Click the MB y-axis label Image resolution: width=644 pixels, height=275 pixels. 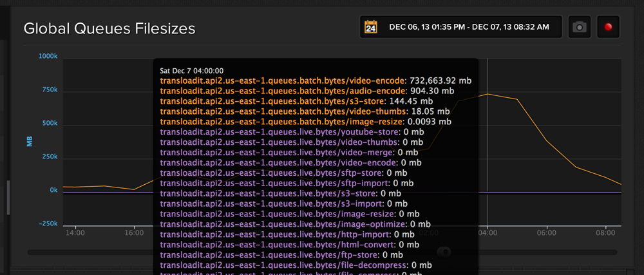tap(30, 141)
